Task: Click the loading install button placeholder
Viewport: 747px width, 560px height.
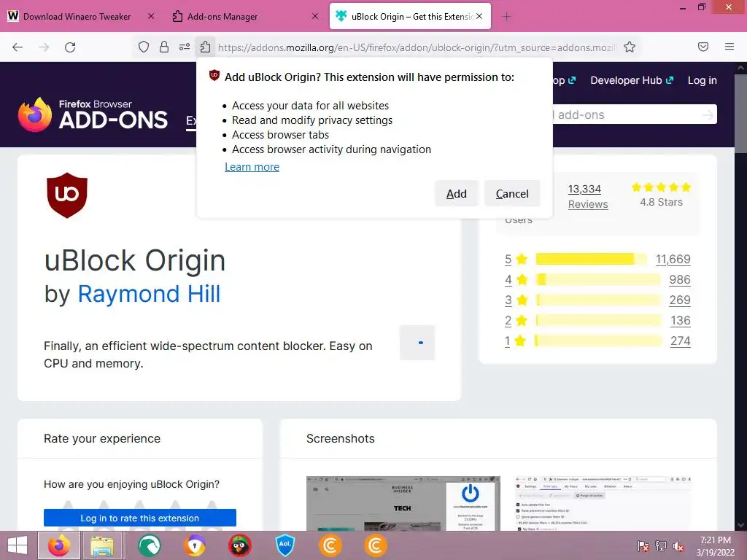Action: 417,343
